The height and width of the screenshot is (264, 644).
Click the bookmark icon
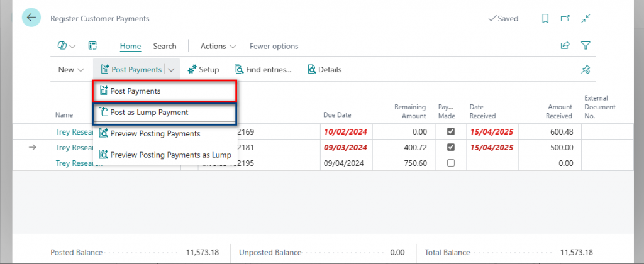click(x=545, y=19)
